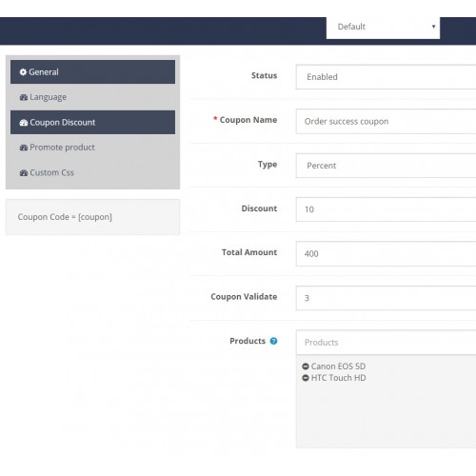Click the Products autocomplete search field

pyautogui.click(x=386, y=343)
